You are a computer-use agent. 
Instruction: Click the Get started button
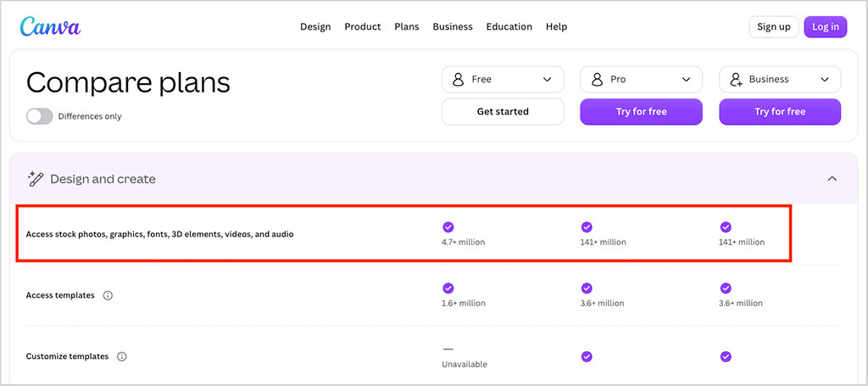503,112
